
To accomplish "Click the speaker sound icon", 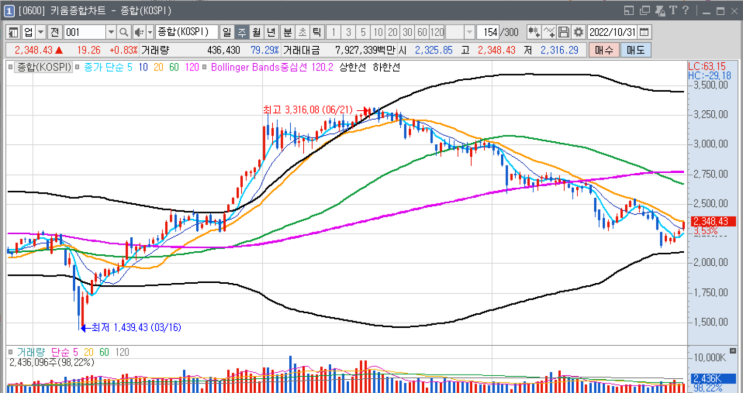I will [x=139, y=32].
